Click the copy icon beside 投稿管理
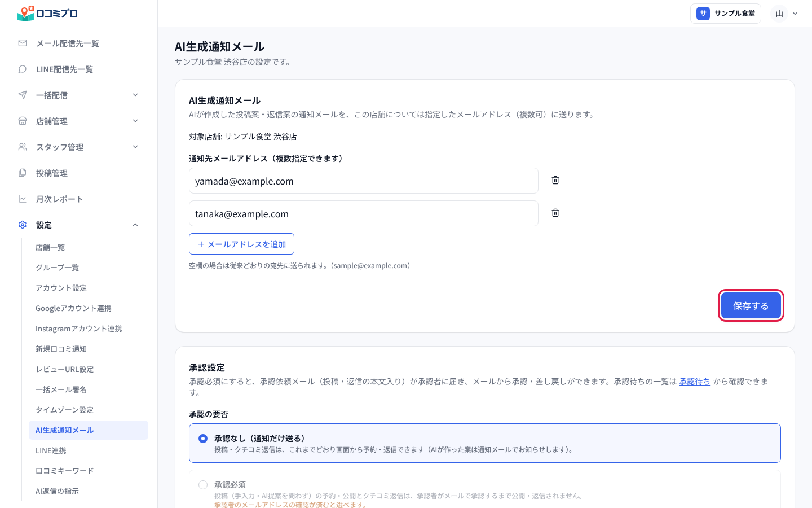 coord(23,173)
